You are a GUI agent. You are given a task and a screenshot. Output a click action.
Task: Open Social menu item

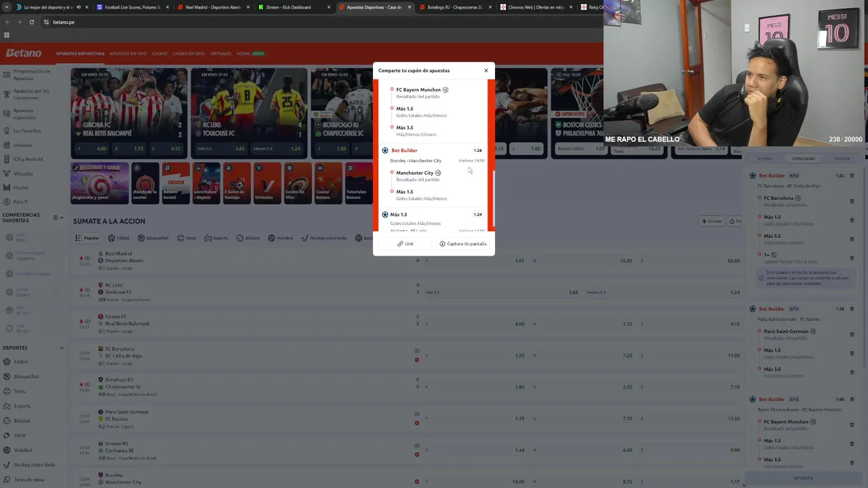250,54
